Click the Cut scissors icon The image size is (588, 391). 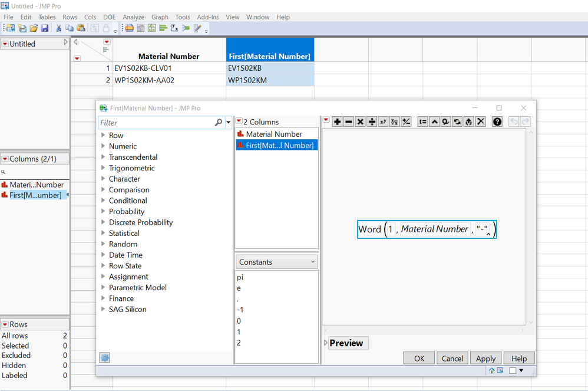tap(58, 28)
